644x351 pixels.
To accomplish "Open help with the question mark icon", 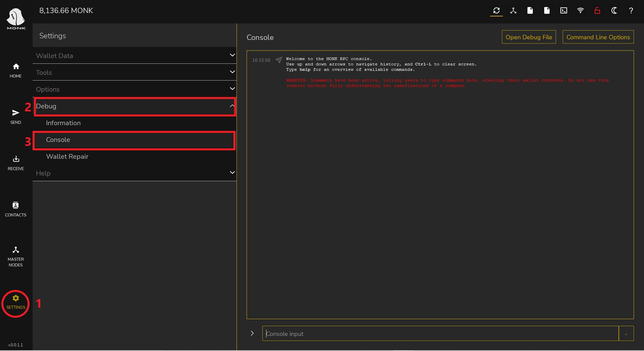I will tap(631, 10).
